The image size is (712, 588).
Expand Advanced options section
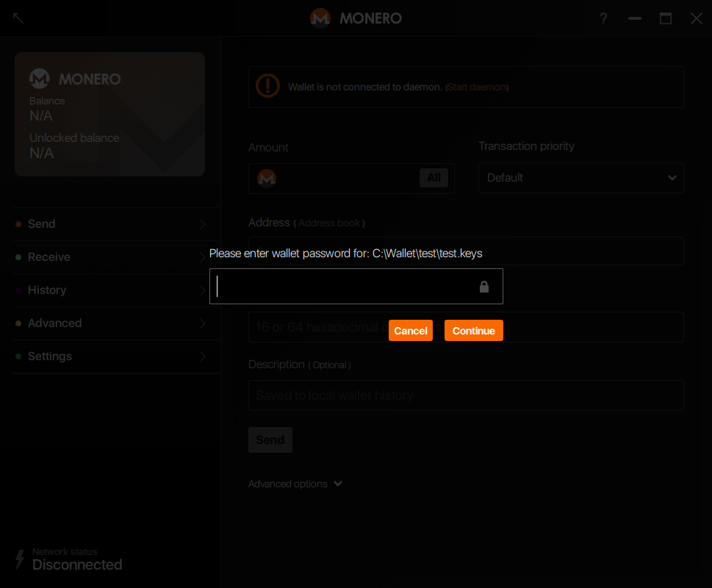(x=295, y=484)
